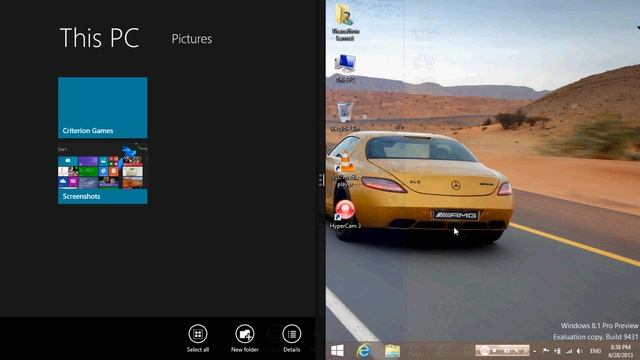Open the user folder desktop icon
Image resolution: width=640 pixels, height=360 pixels.
click(x=345, y=22)
